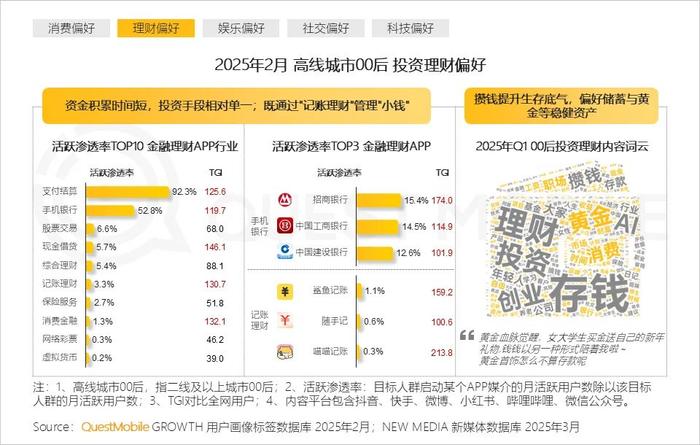Image resolution: width=700 pixels, height=445 pixels.
Task: Click the TGI value 174.0
Action: pos(442,201)
